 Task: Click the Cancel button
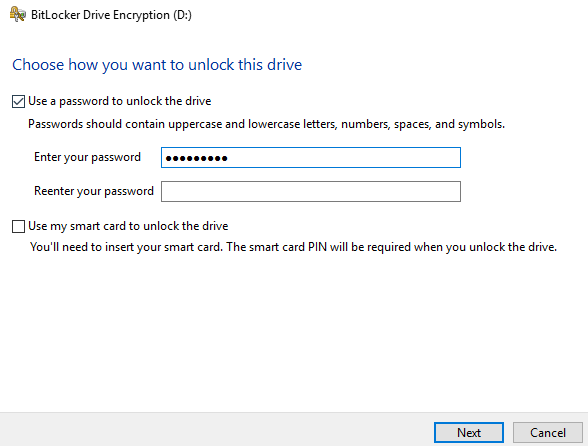pos(548,432)
